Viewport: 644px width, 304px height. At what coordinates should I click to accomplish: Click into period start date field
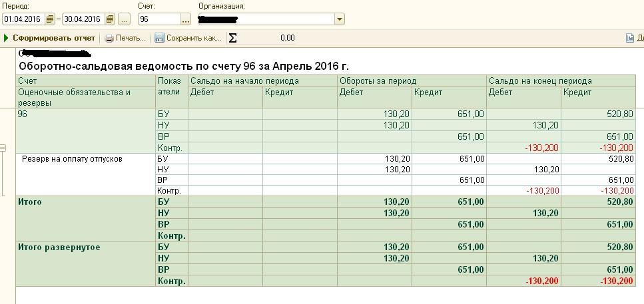23,19
